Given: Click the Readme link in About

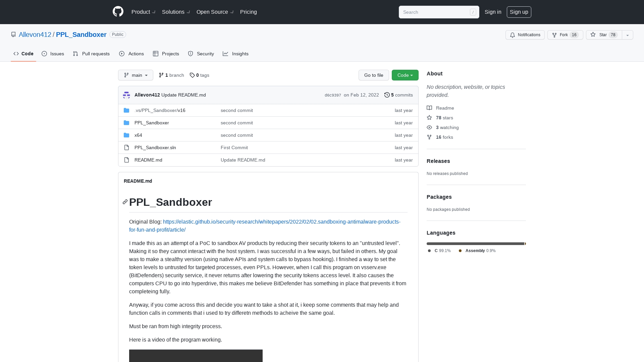Looking at the screenshot, I should (x=440, y=108).
